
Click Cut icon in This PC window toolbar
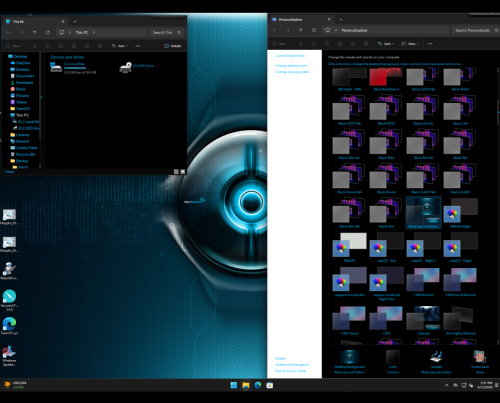(35, 46)
